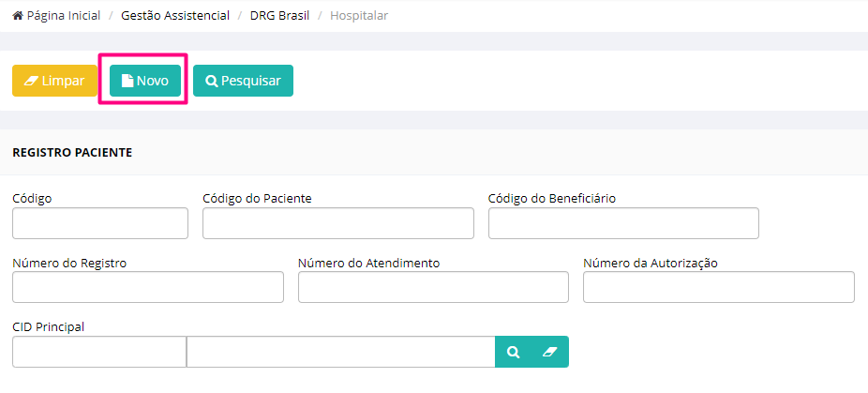Run the search with Pesquisar button
868x393 pixels.
click(243, 81)
